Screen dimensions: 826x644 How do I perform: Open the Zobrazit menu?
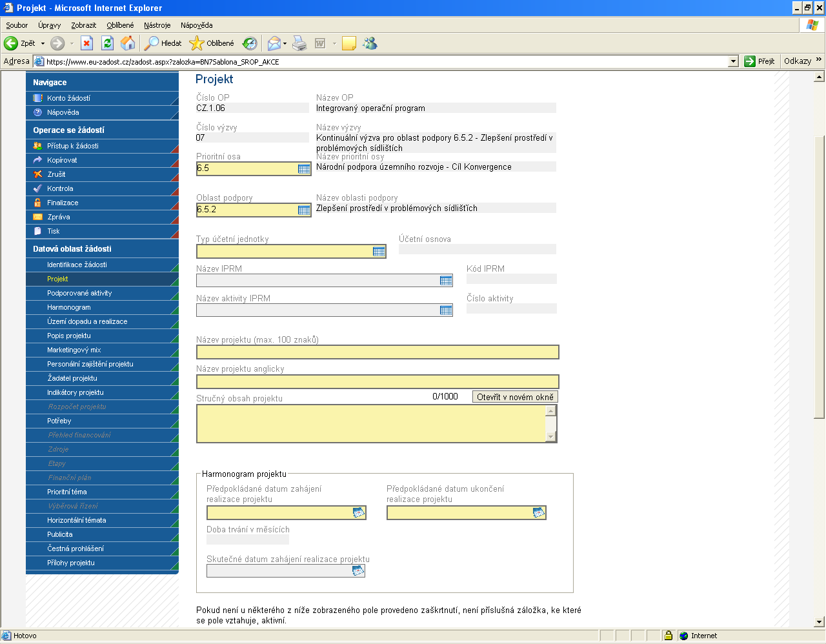point(84,25)
